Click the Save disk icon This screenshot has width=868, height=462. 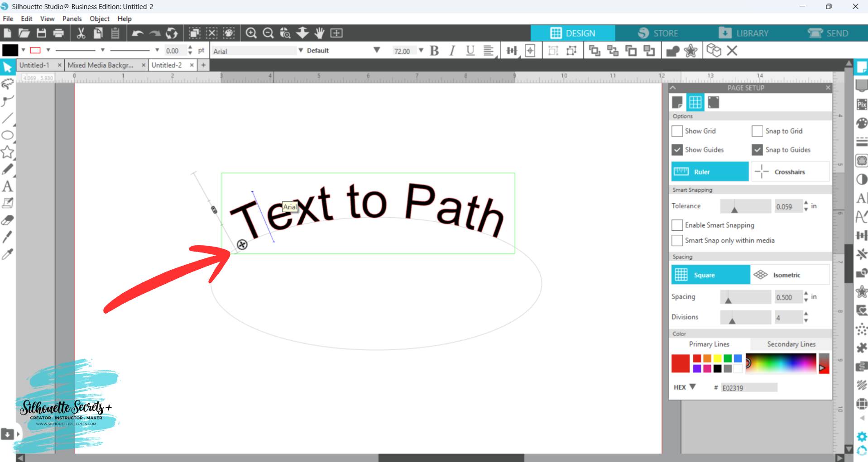click(41, 33)
